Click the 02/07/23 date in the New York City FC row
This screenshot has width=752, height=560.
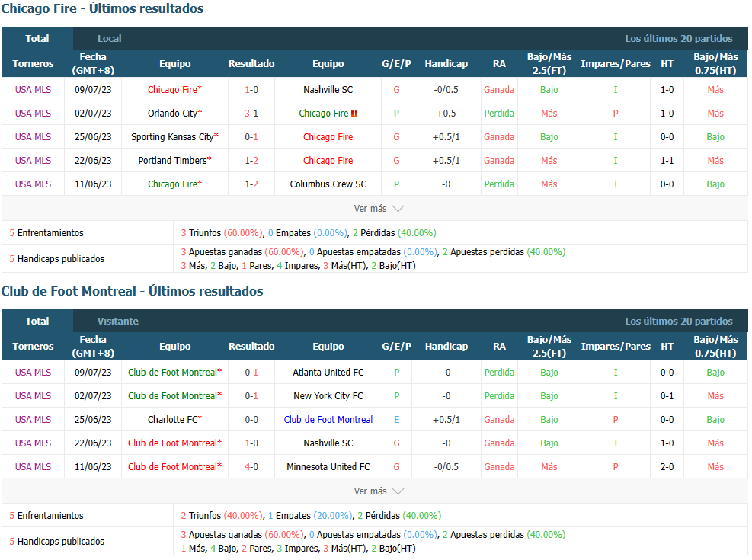(93, 396)
